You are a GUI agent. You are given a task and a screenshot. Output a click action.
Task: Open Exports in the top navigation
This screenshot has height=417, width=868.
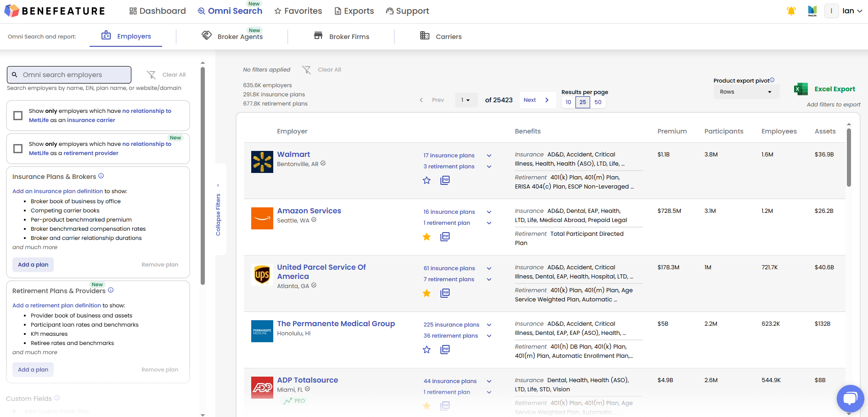tap(354, 11)
